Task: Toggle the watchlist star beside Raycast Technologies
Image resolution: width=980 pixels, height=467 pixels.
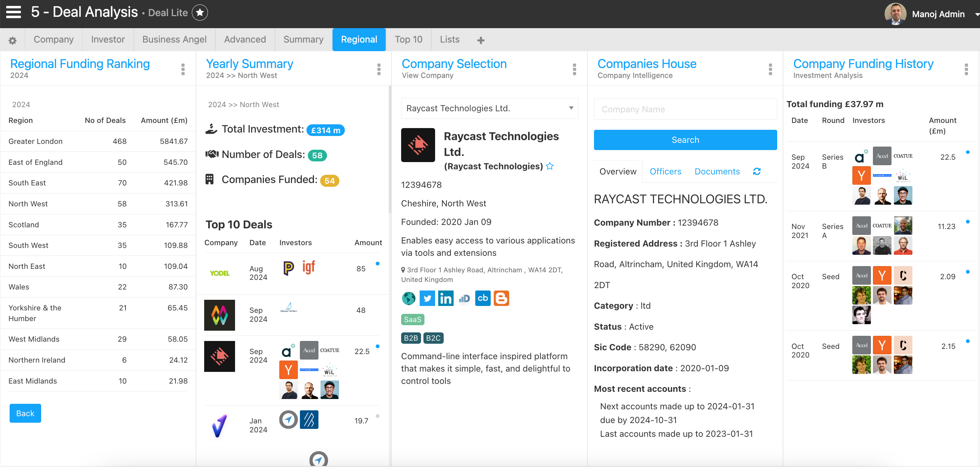Action: coord(550,166)
